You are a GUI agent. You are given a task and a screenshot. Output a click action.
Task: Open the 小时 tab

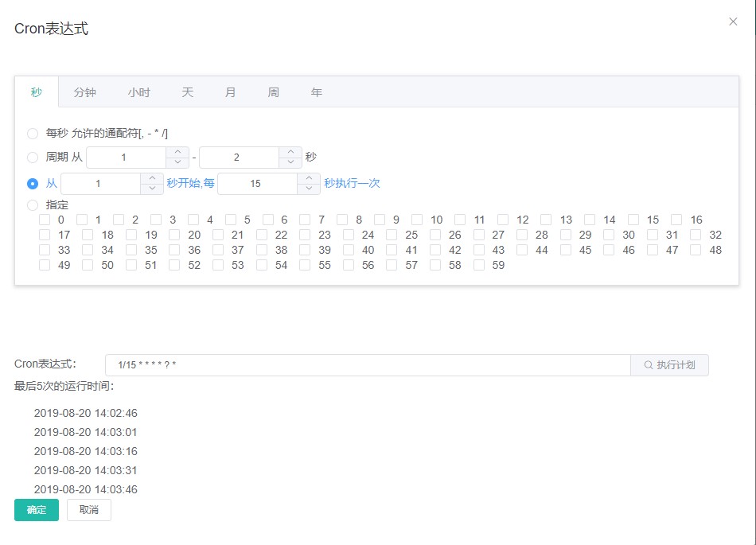pyautogui.click(x=139, y=91)
